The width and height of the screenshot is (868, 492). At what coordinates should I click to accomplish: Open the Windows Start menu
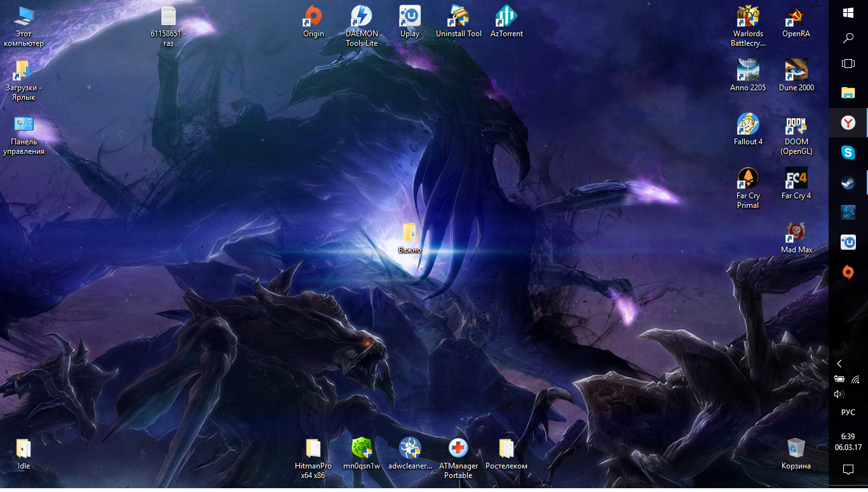pyautogui.click(x=848, y=12)
